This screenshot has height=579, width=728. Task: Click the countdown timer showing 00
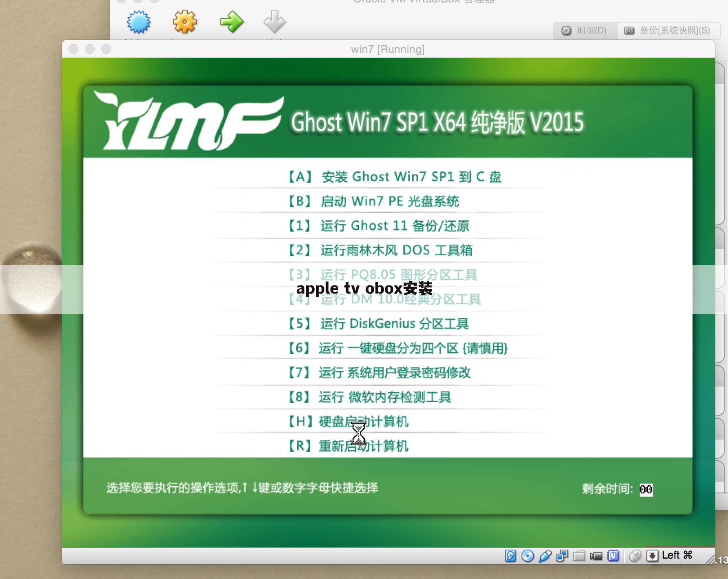click(x=646, y=489)
